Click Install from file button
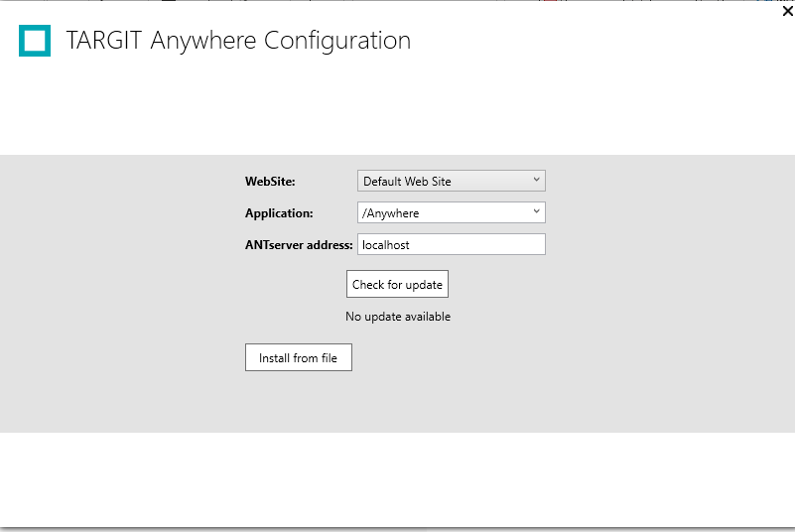Image resolution: width=795 pixels, height=532 pixels. point(299,357)
